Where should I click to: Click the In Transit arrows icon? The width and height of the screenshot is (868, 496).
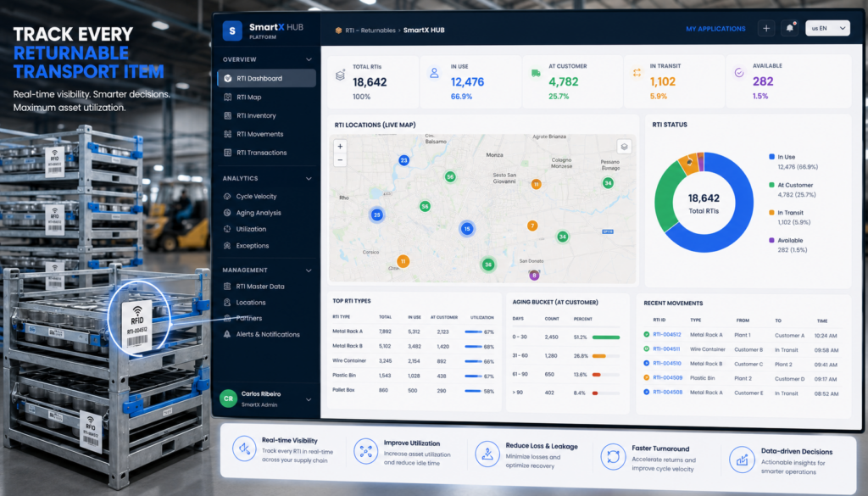pos(637,73)
